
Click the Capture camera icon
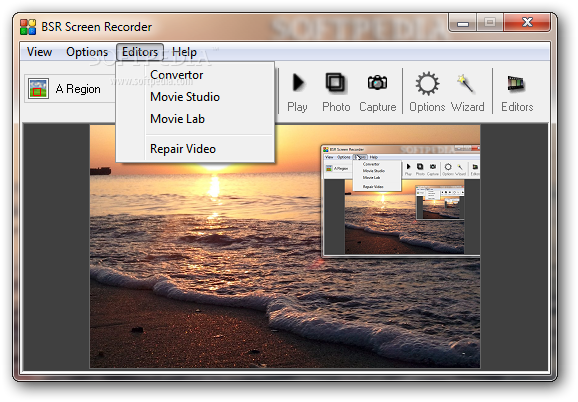(x=377, y=82)
